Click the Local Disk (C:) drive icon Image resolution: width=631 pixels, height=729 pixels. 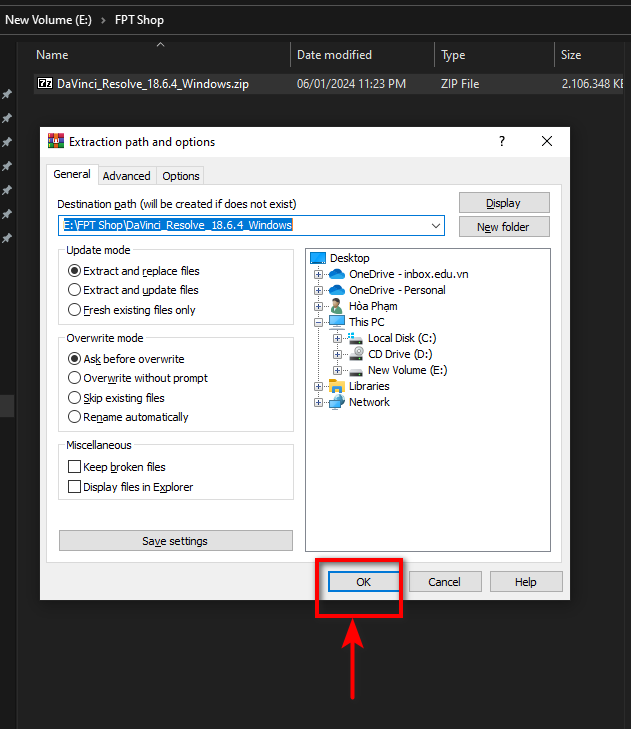[x=355, y=338]
